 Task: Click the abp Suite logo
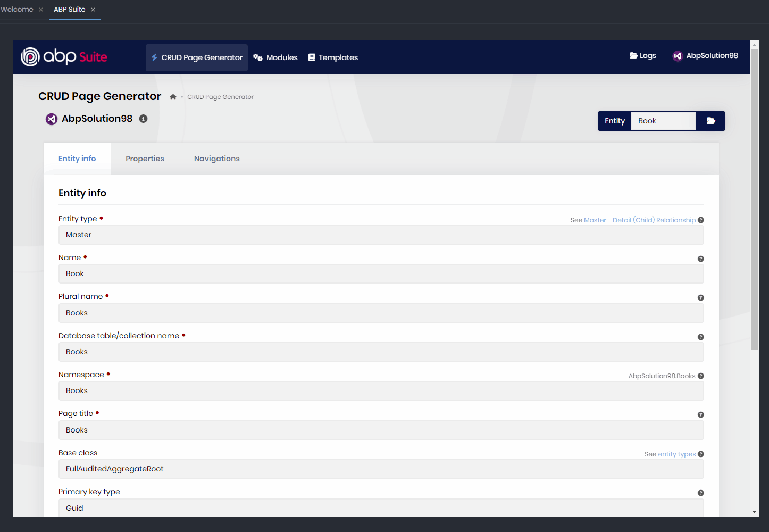pos(64,57)
